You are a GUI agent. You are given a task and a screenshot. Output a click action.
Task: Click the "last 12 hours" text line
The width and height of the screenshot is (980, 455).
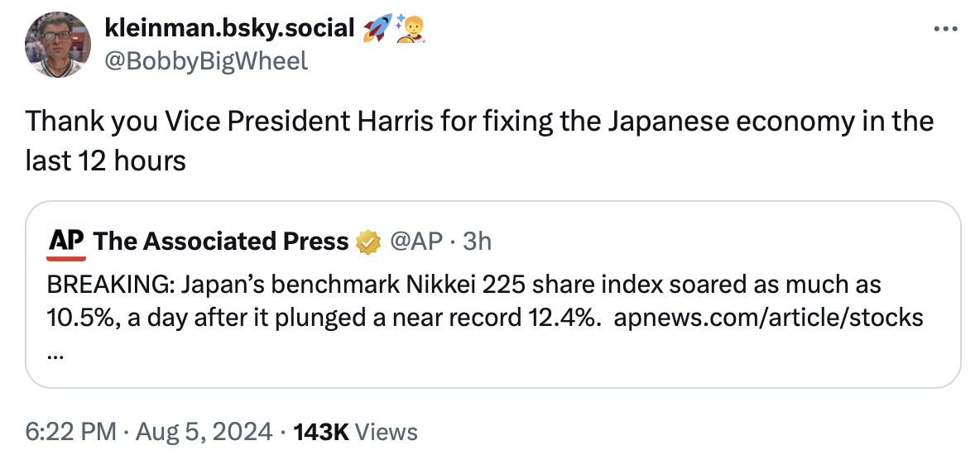click(x=105, y=160)
